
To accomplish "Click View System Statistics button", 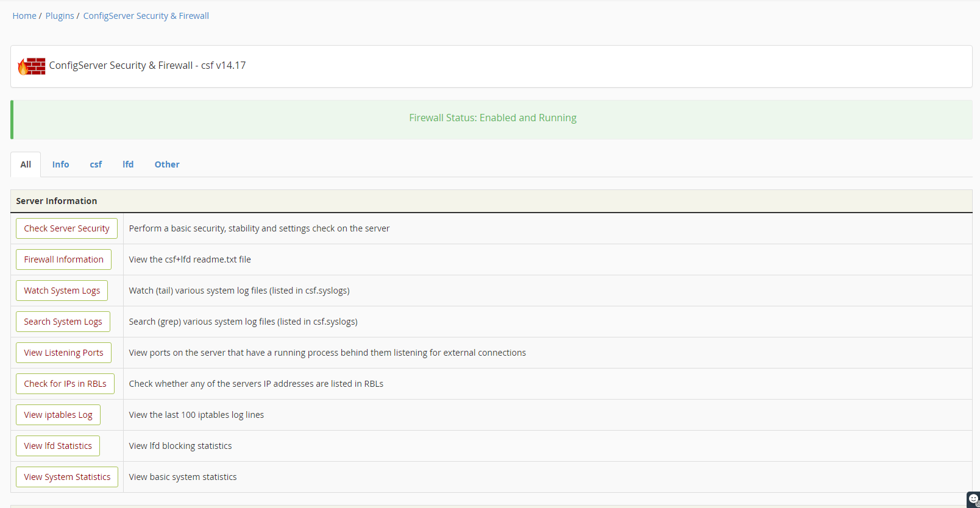I will 67,477.
